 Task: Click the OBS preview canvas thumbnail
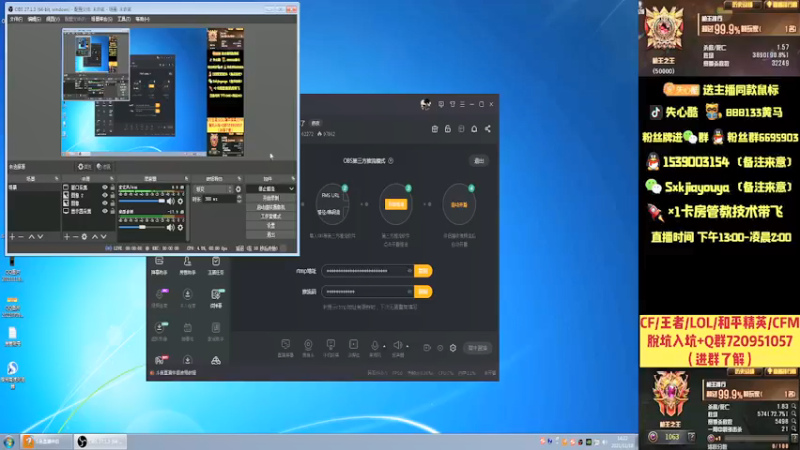pyautogui.click(x=153, y=92)
